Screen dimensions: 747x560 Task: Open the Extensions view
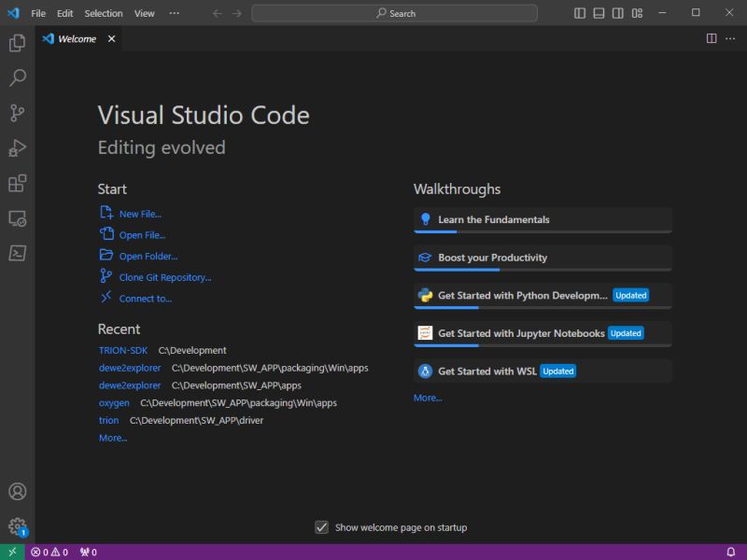[17, 183]
